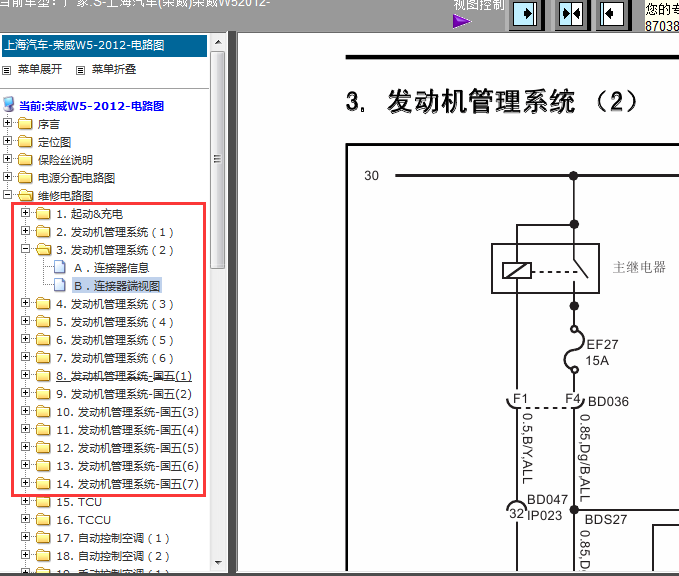Click the computer icon beside 当前:荣威W5-2012-电路图
The width and height of the screenshot is (679, 576).
(x=9, y=105)
